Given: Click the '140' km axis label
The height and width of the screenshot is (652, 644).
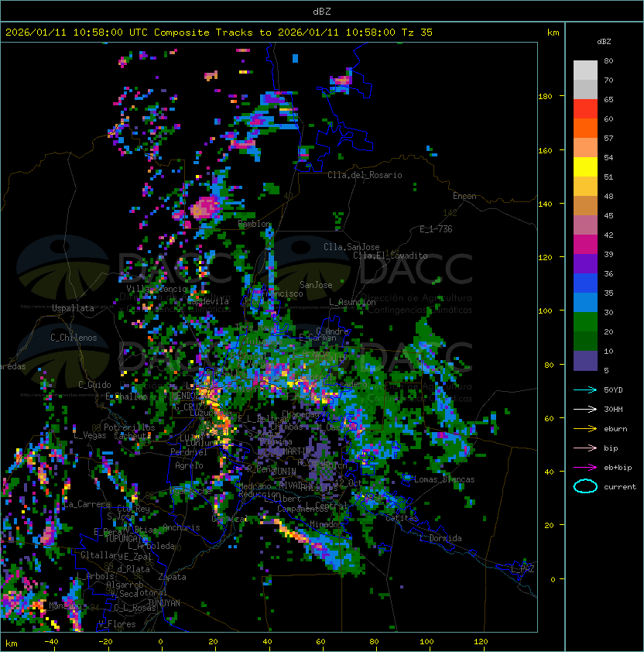Looking at the screenshot, I should coord(545,204).
